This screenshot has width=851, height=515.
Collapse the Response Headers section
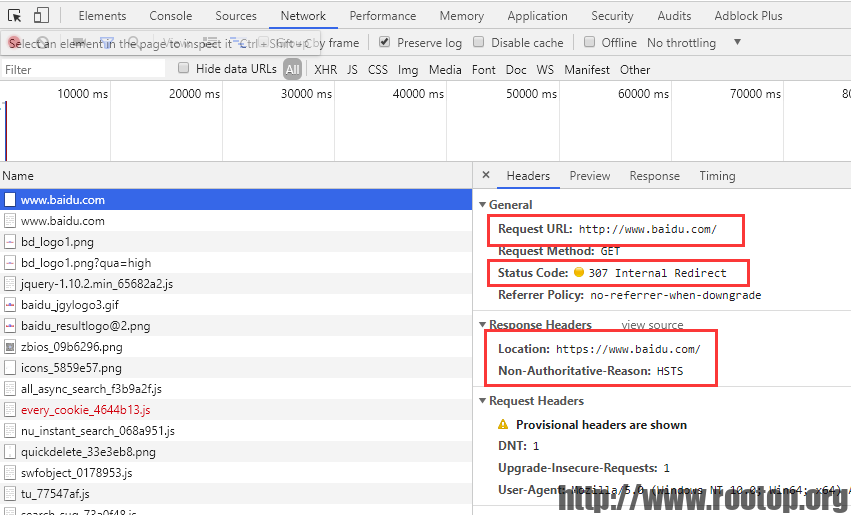[x=482, y=325]
